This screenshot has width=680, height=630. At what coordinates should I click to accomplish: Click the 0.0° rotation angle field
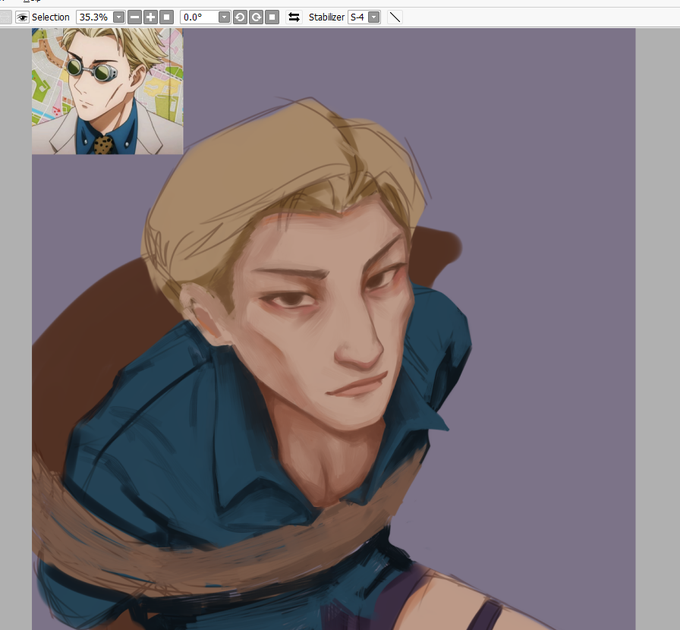pos(199,17)
